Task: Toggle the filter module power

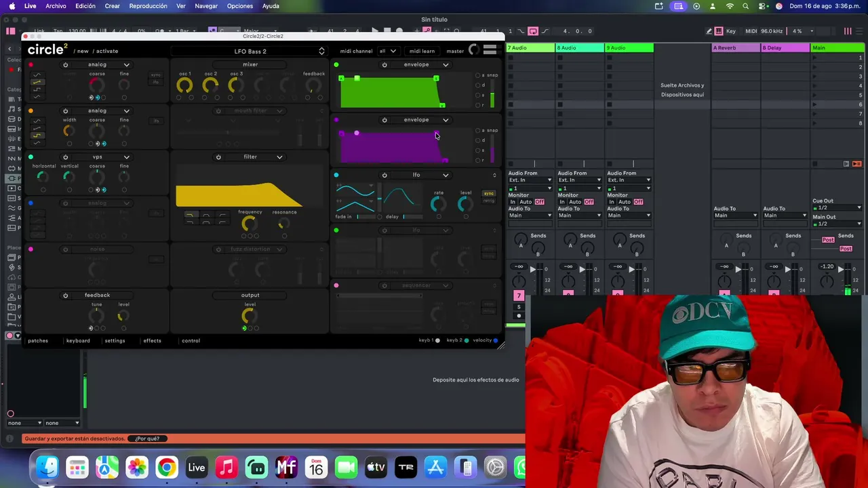Action: click(218, 157)
